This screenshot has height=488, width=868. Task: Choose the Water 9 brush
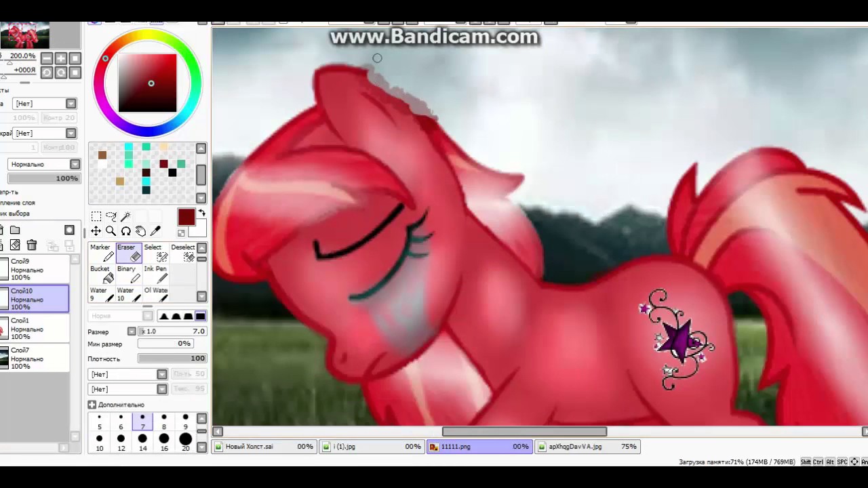102,295
